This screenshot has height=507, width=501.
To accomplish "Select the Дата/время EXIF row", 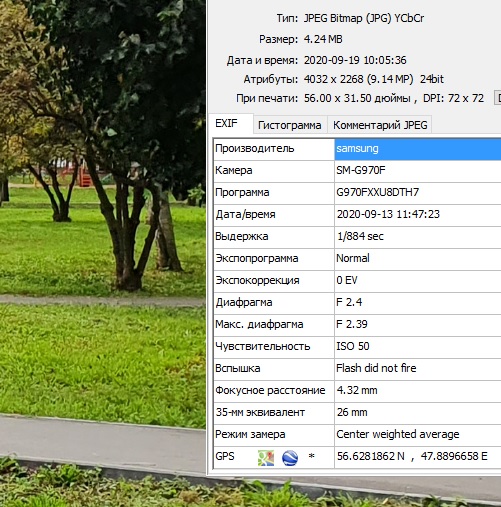I will pos(357,215).
